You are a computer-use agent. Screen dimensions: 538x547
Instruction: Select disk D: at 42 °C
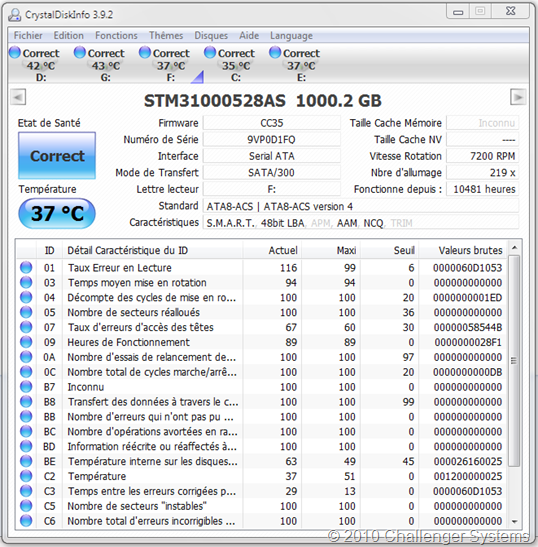coord(35,65)
